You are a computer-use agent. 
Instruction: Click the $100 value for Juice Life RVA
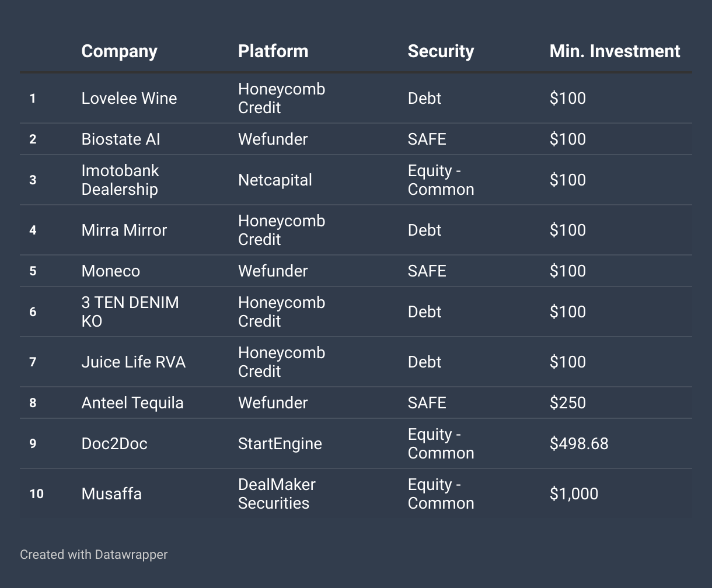568,362
